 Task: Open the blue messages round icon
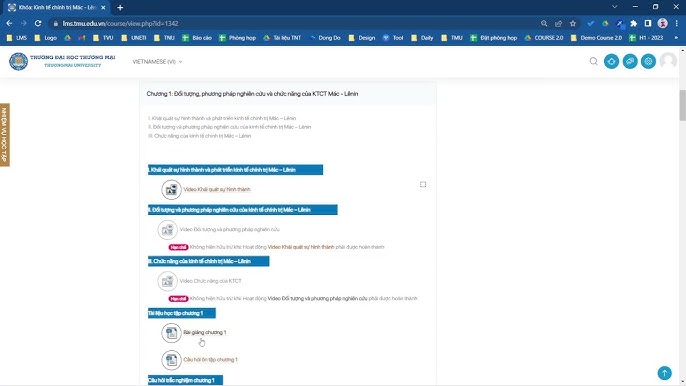tap(630, 61)
